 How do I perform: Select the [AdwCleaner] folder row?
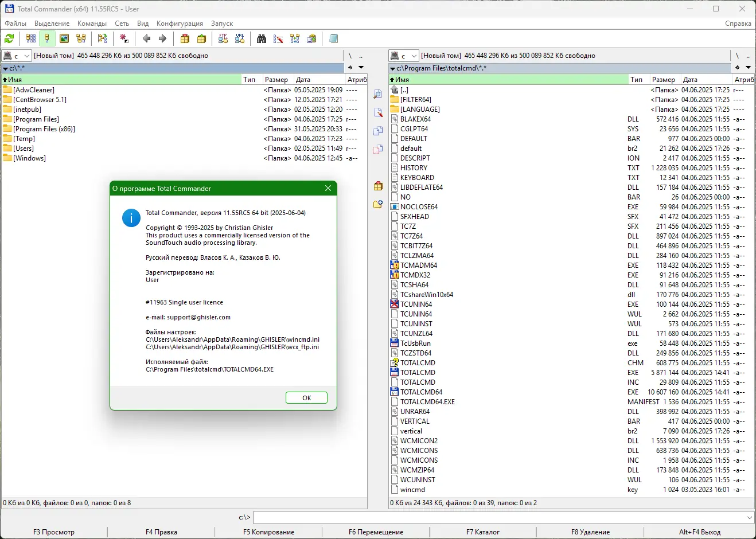coord(184,90)
